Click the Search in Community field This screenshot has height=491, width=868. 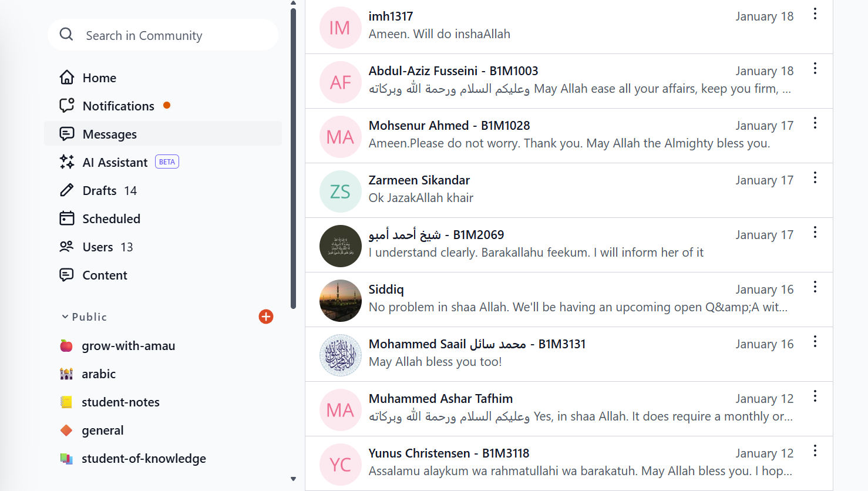170,35
